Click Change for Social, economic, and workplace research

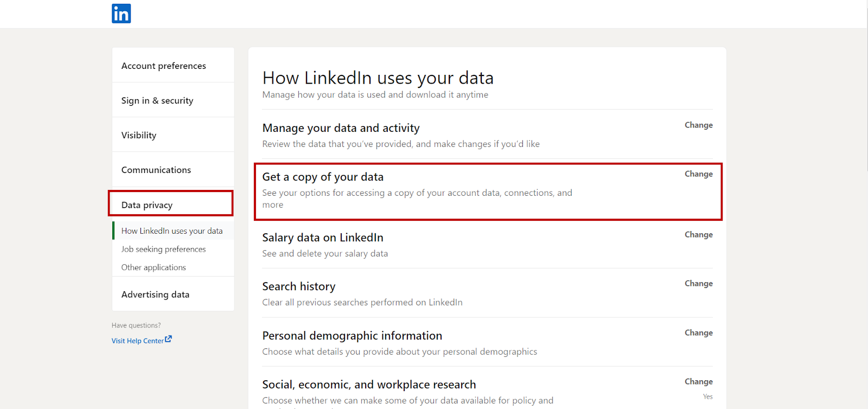(x=699, y=381)
